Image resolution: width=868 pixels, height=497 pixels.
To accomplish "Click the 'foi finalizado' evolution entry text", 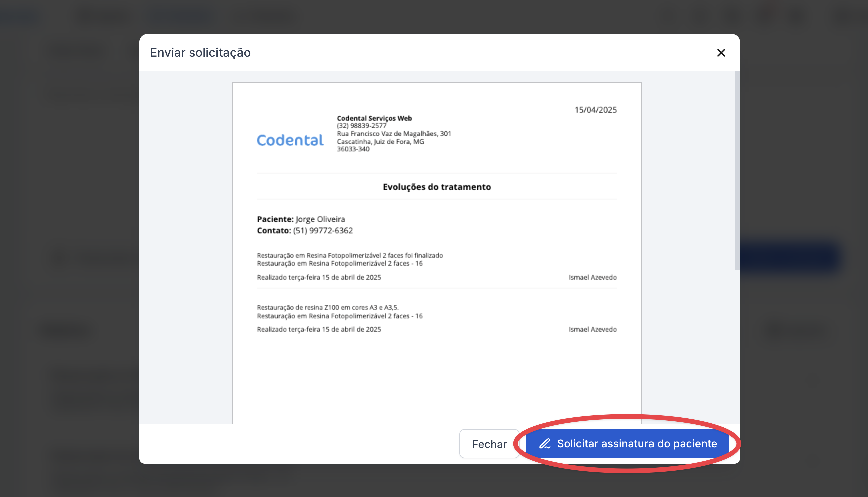I will (350, 255).
